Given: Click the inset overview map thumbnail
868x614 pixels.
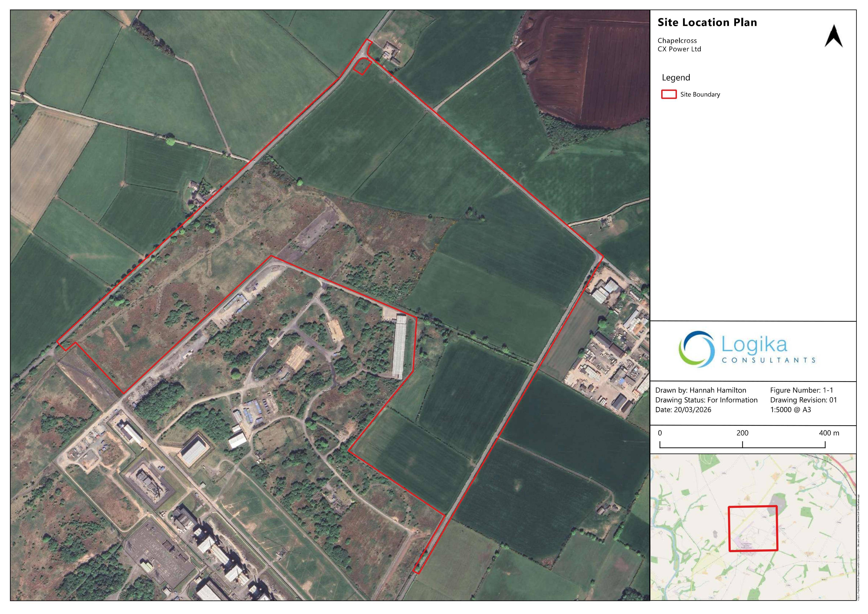Looking at the screenshot, I should click(753, 527).
